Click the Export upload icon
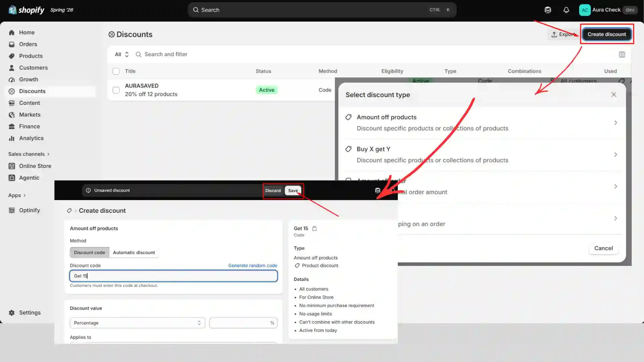Viewport: 644px width, 362px height. (x=554, y=35)
